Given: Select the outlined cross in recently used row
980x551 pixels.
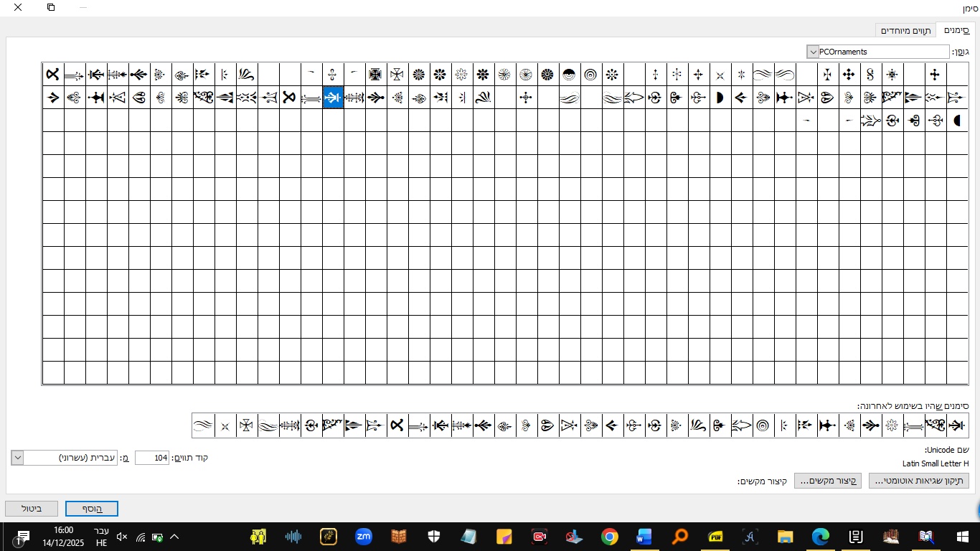Looking at the screenshot, I should [x=246, y=425].
